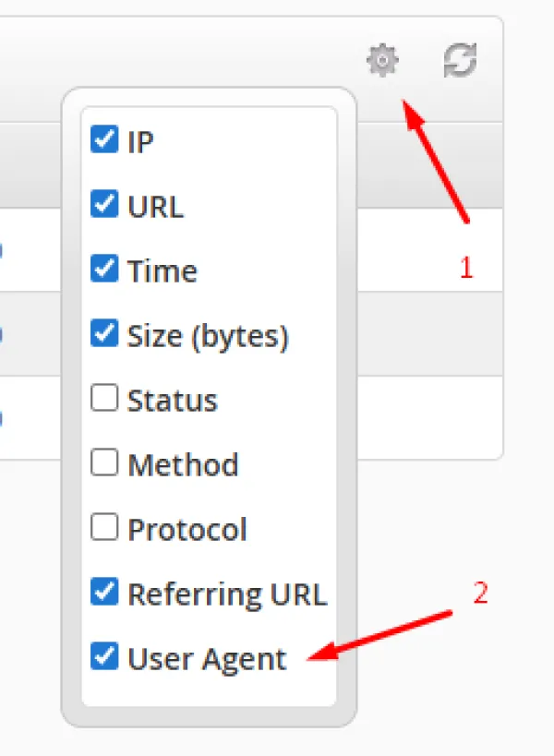Image resolution: width=554 pixels, height=756 pixels.
Task: Select the "Method" label text
Action: tap(183, 465)
